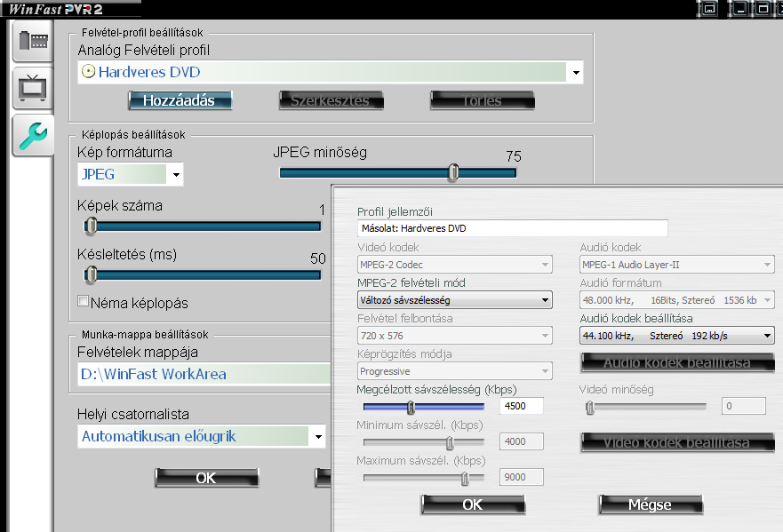The width and height of the screenshot is (783, 532).
Task: Expand Analóg Felvételi profil dropdown
Action: [x=576, y=72]
